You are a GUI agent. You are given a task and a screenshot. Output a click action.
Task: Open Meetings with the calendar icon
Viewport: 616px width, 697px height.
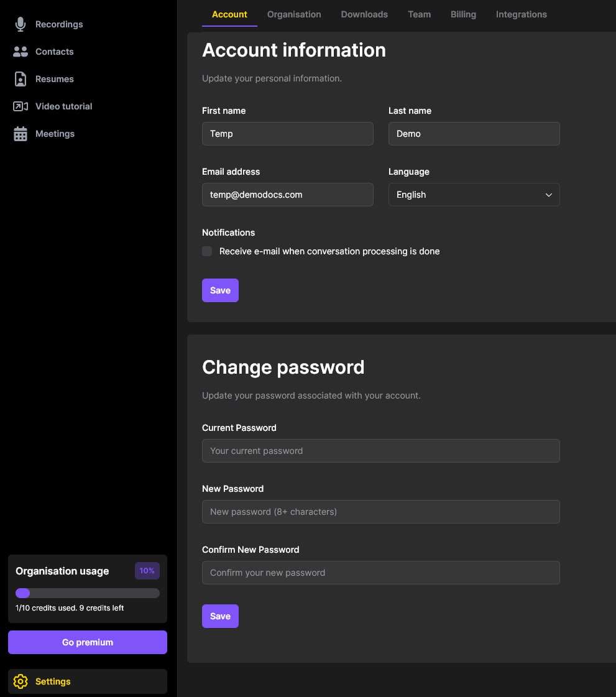(x=21, y=133)
